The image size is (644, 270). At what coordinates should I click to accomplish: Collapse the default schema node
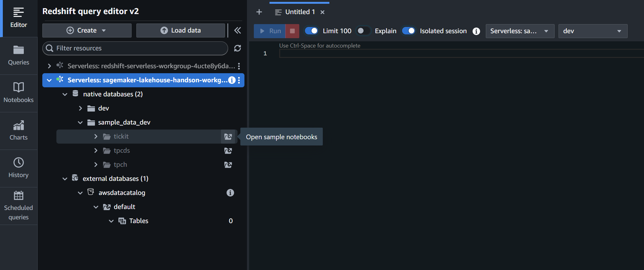tap(96, 207)
